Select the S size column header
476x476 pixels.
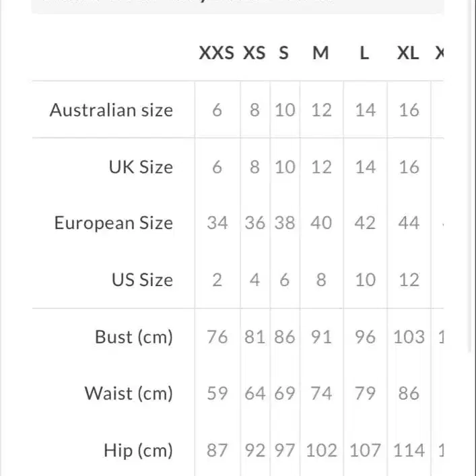[x=283, y=53]
